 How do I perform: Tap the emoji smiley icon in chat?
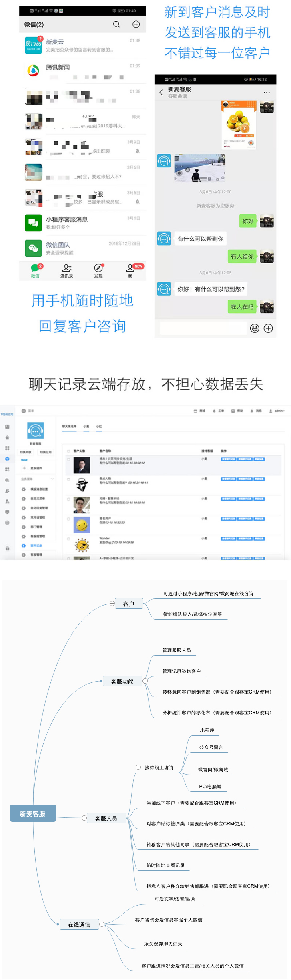click(x=254, y=328)
